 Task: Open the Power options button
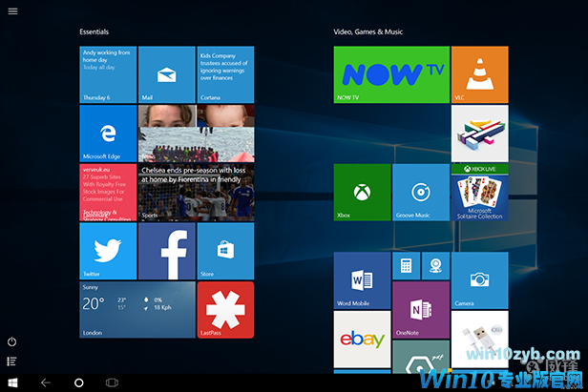point(12,341)
